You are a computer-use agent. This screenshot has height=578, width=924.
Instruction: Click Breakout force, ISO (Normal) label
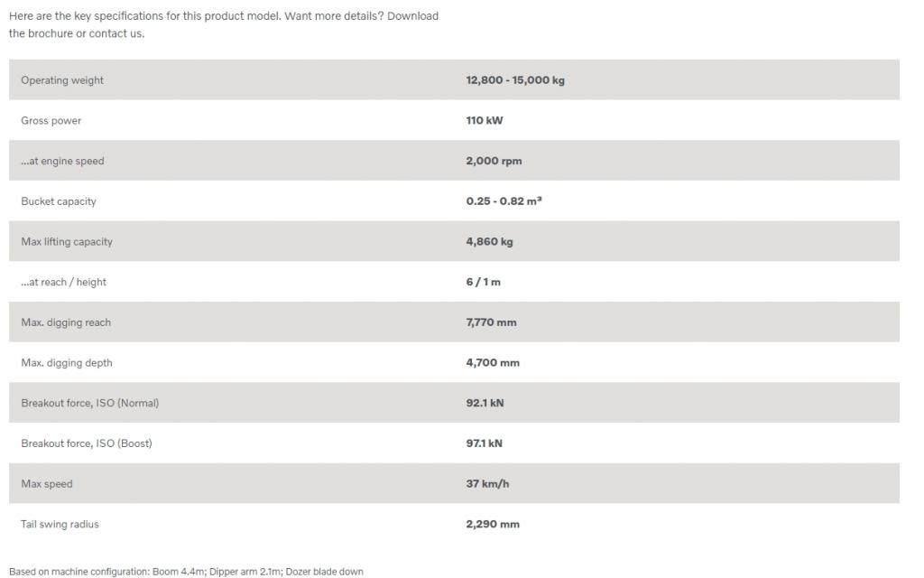coord(89,404)
